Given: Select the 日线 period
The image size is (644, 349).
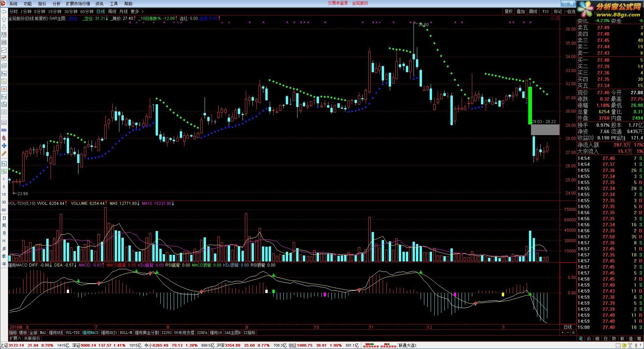Looking at the screenshot, I should (101, 11).
